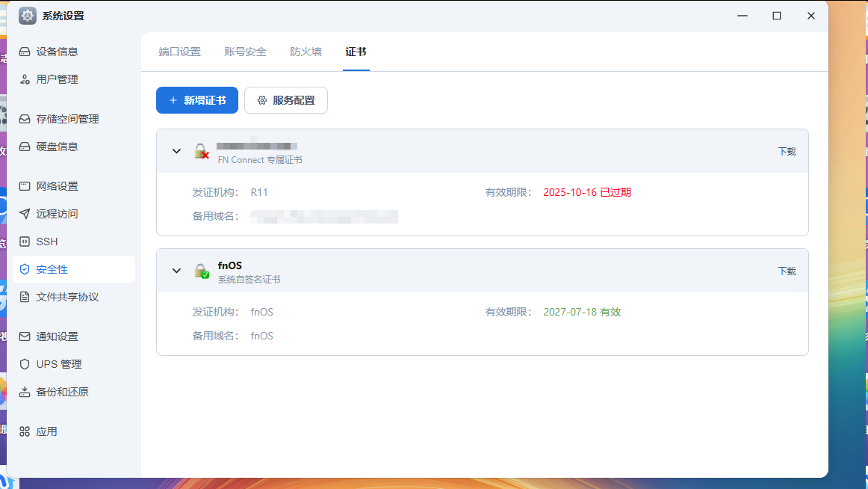This screenshot has height=489, width=868.
Task: Switch to the 账号安全 tab
Action: tap(246, 52)
